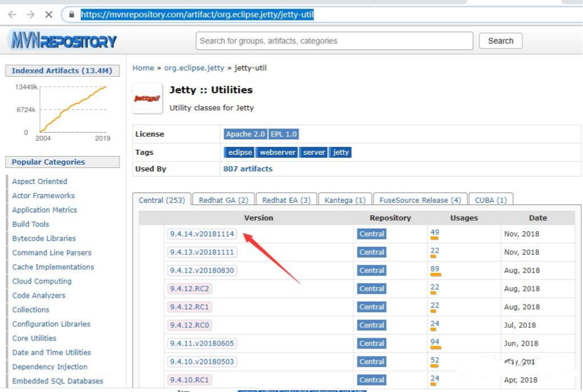The width and height of the screenshot is (583, 392).
Task: Click the browser stop (X) icon
Action: (x=48, y=14)
